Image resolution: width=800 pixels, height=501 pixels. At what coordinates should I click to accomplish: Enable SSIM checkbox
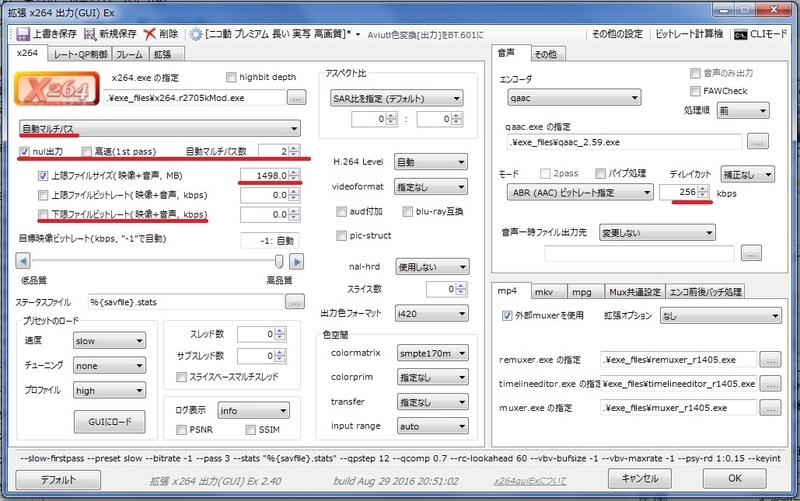point(251,430)
